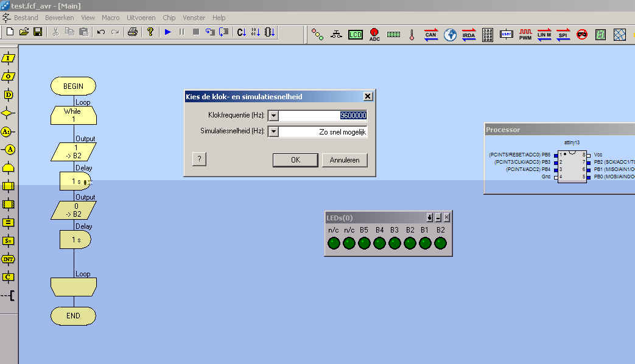
Task: Click the Klokfrequentie value field showing 9600000
Action: pyautogui.click(x=323, y=116)
